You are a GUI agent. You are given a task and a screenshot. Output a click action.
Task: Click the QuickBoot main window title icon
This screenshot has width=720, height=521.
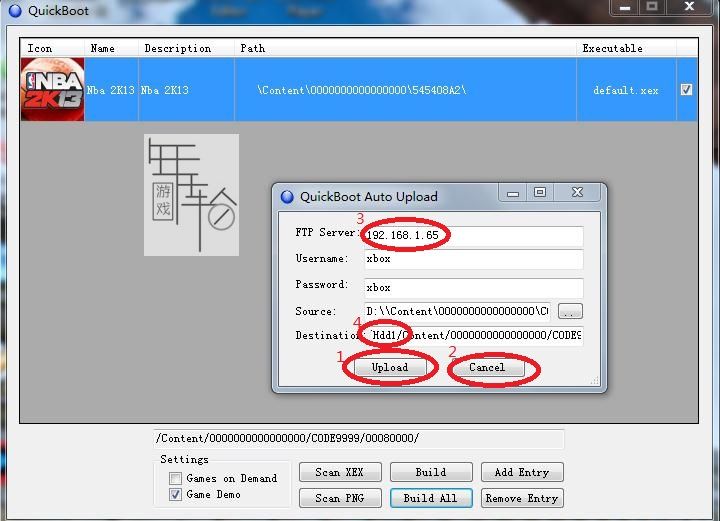coord(15,11)
